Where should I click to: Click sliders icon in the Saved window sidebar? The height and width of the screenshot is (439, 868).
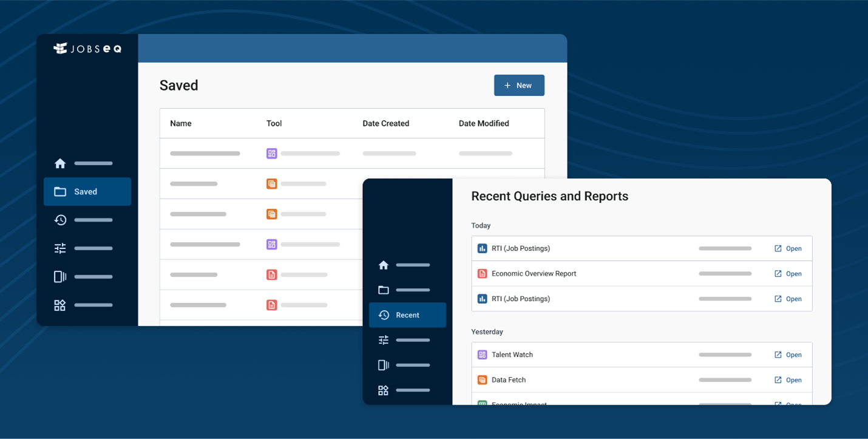point(60,248)
